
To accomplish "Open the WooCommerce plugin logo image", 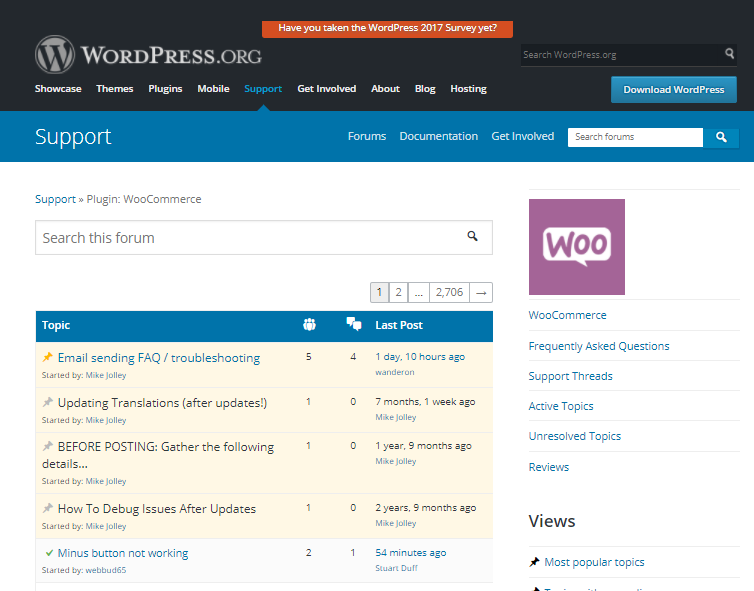I will click(577, 247).
